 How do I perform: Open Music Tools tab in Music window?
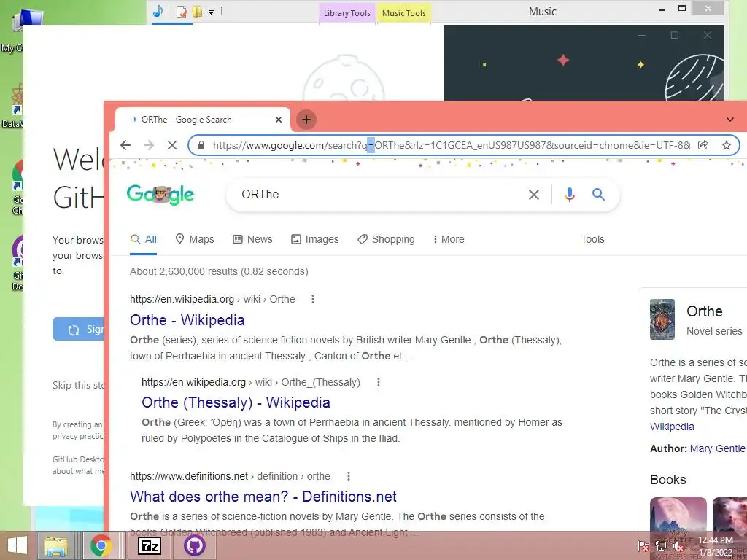pos(403,13)
